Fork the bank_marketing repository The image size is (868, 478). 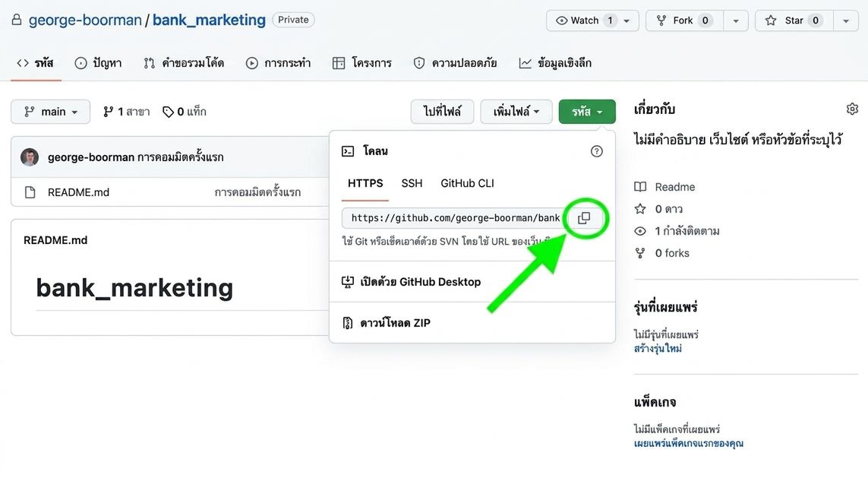684,21
